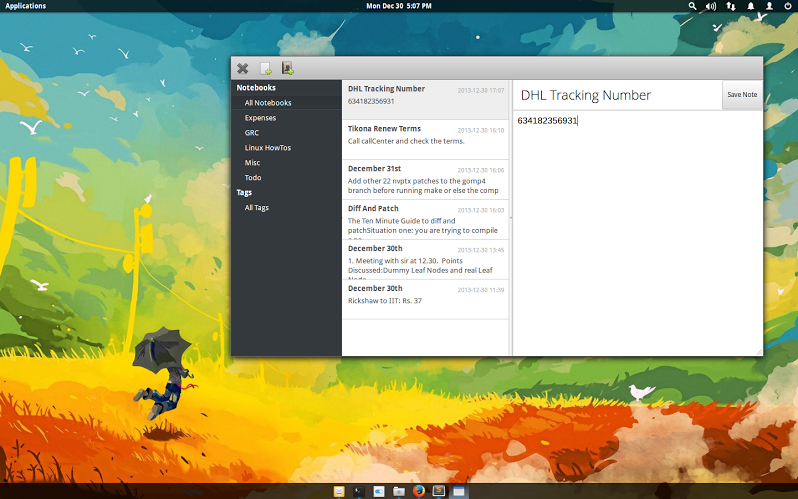This screenshot has width=798, height=499.
Task: Click 'Rickshaw to IIT: Rs. 37' preview text
Action: click(385, 301)
